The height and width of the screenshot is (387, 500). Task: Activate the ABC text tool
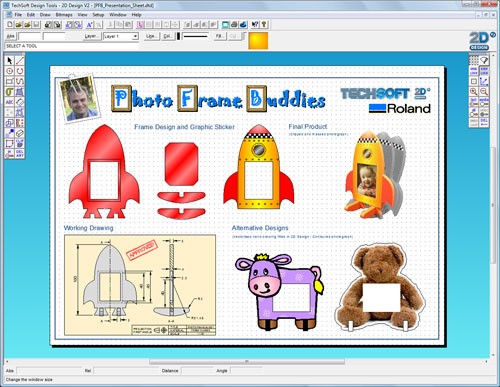click(9, 102)
